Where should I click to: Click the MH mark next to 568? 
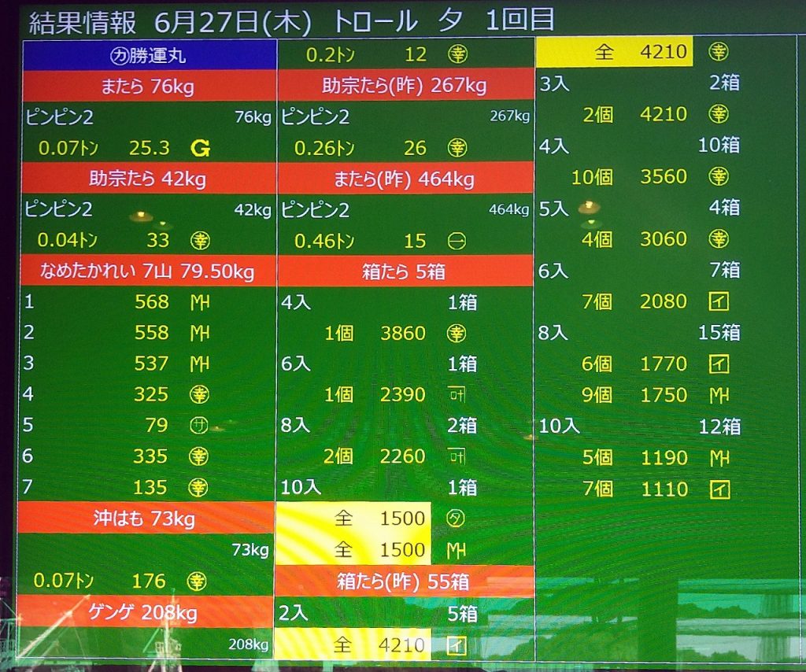(x=200, y=302)
